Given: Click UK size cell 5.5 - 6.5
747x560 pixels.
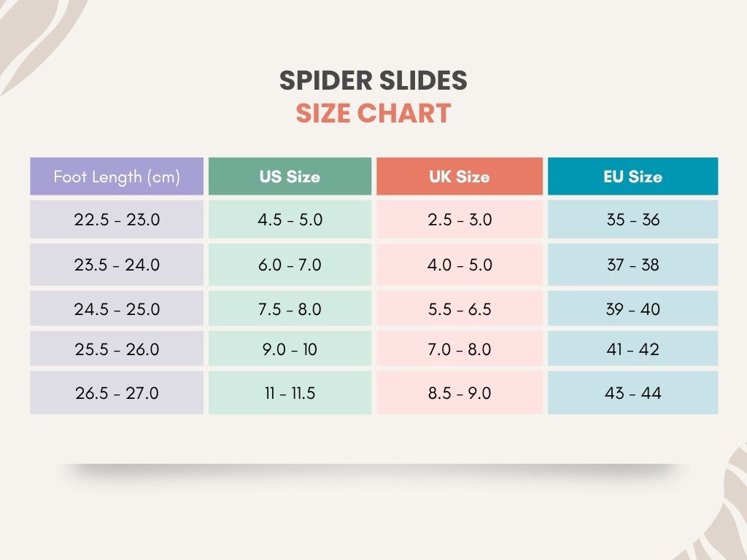Looking at the screenshot, I should point(460,309).
